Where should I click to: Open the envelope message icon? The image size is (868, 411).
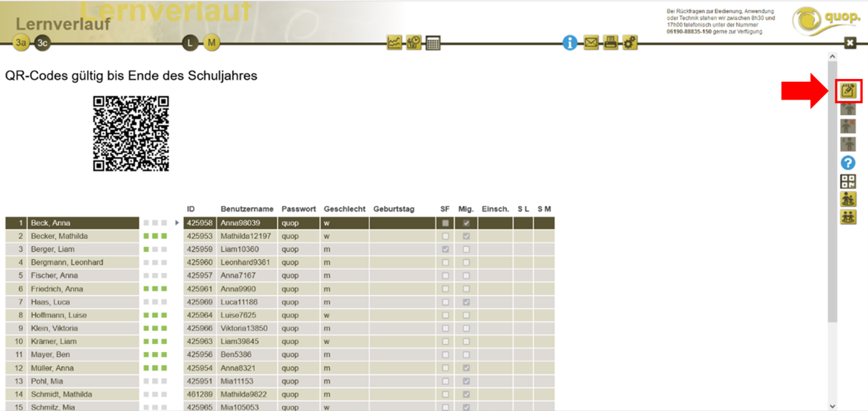coord(591,43)
